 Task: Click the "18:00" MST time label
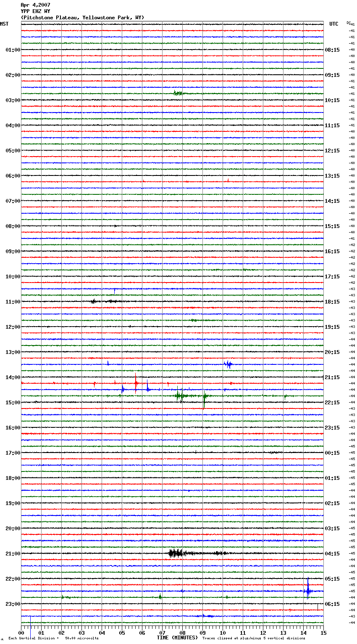13,478
